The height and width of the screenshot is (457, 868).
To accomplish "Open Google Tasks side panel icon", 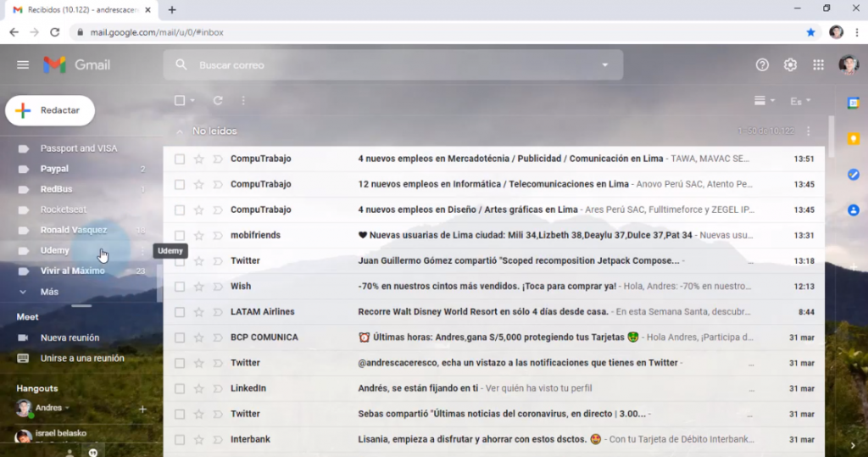I will click(x=853, y=175).
